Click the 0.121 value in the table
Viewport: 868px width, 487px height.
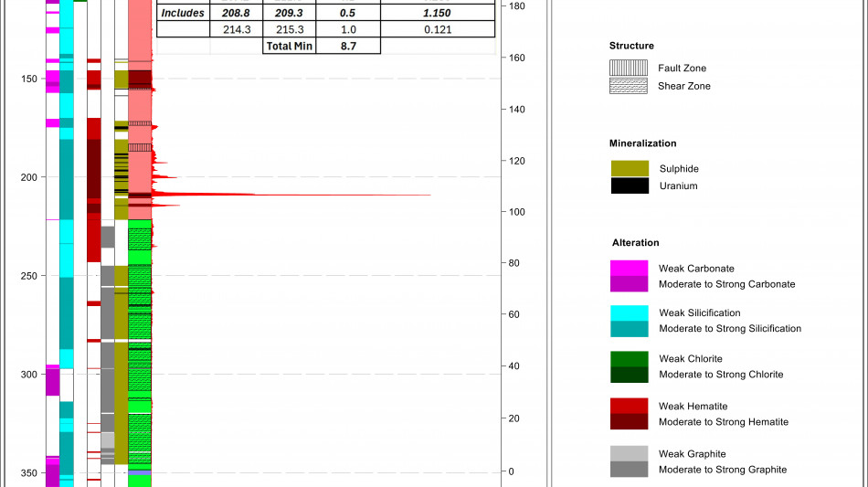tap(437, 29)
